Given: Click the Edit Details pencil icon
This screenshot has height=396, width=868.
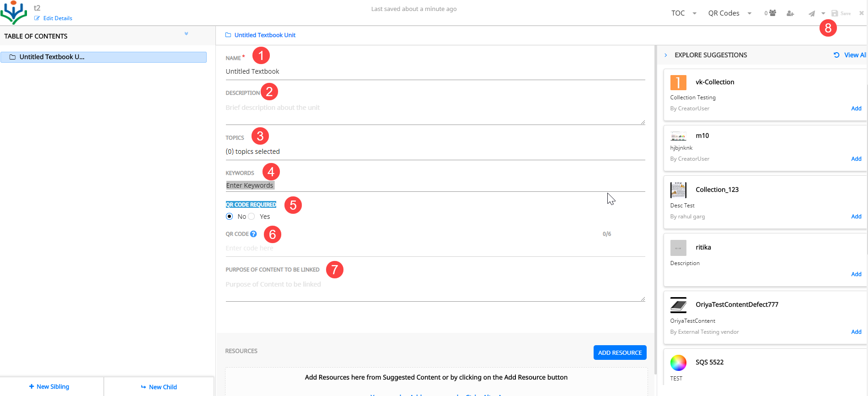Looking at the screenshot, I should (37, 18).
